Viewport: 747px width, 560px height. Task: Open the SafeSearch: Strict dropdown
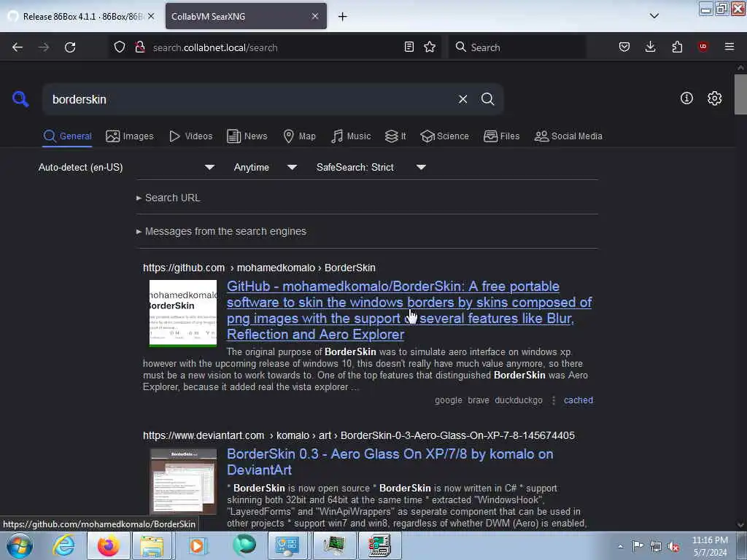[x=371, y=167]
